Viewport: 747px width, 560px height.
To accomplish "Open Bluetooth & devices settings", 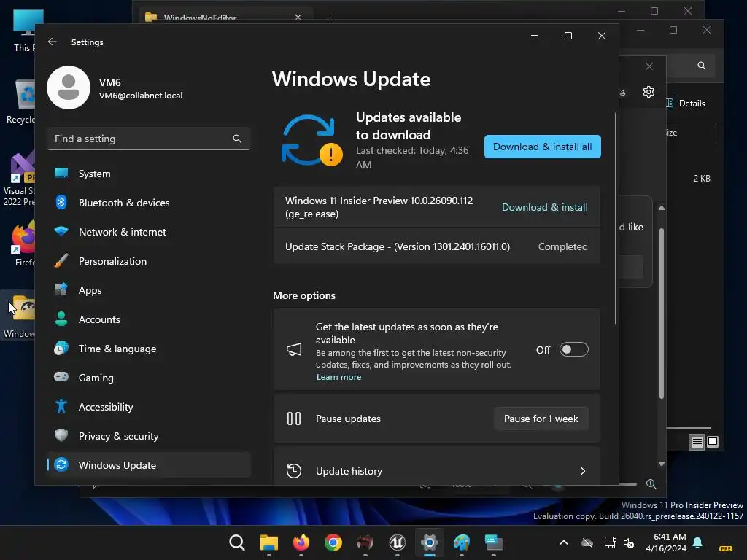I will [x=149, y=203].
